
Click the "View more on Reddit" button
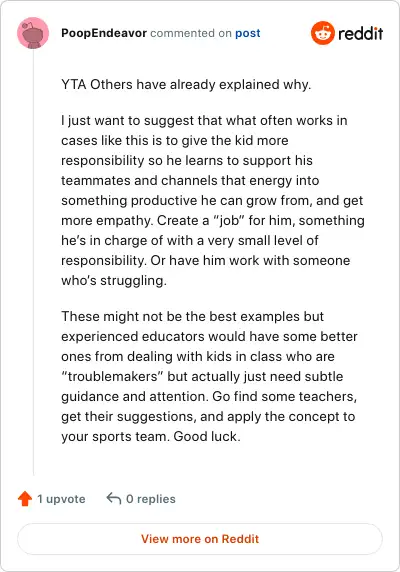pos(200,539)
